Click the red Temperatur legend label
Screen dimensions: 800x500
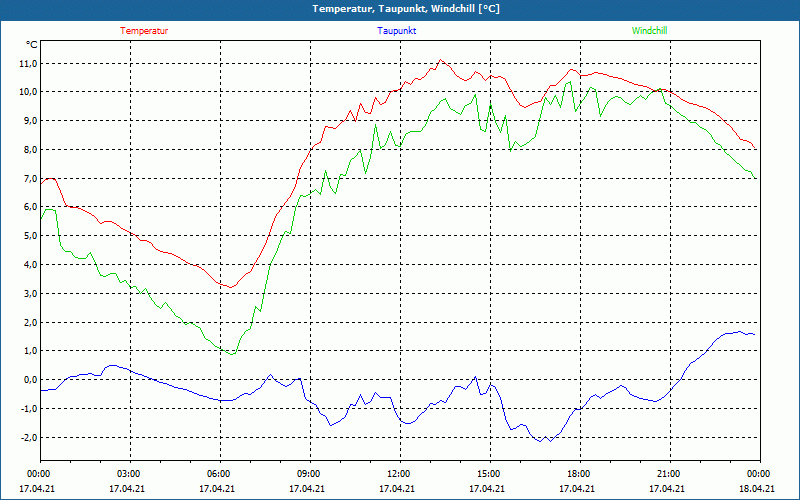[x=144, y=31]
